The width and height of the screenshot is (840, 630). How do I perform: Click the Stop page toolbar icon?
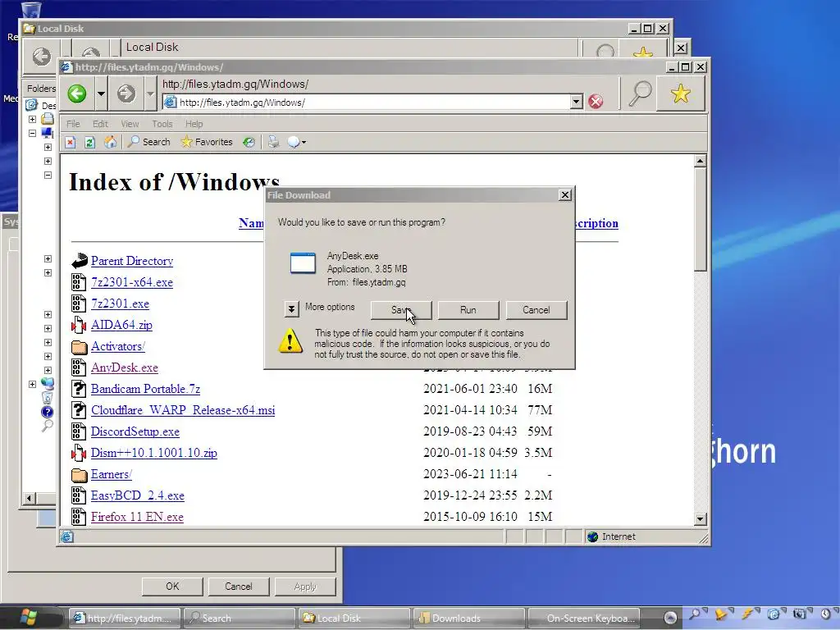coord(71,142)
